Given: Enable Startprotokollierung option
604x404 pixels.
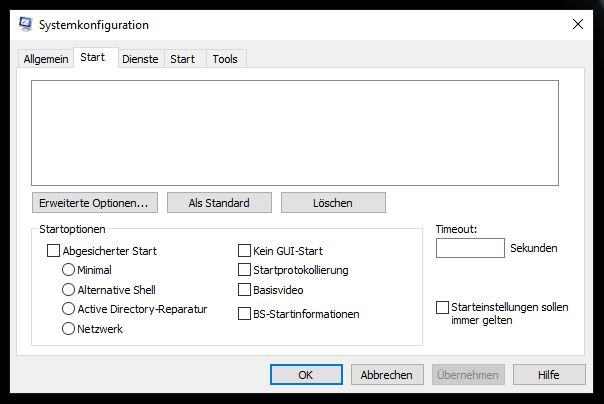Looking at the screenshot, I should (x=244, y=270).
